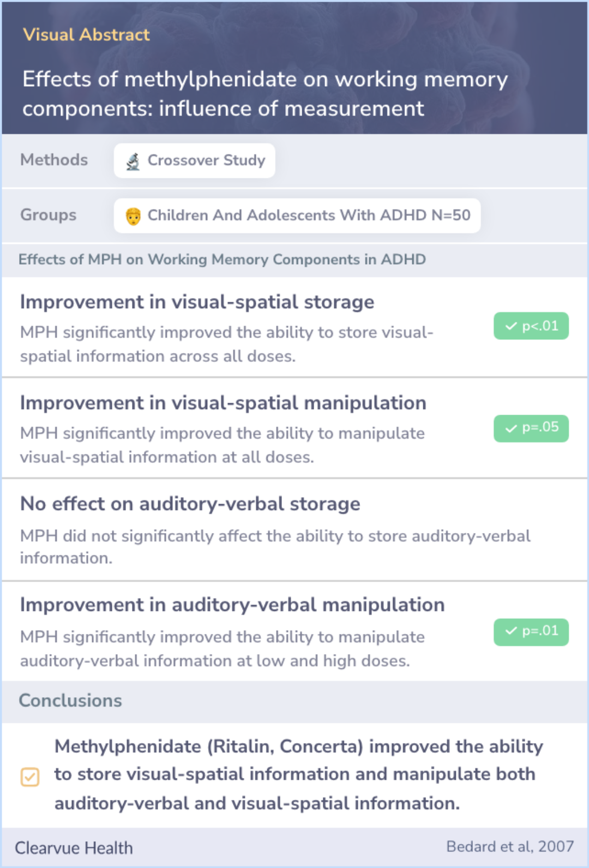
Task: Select Children And Adolescents With ADHD chip
Action: coord(297,215)
